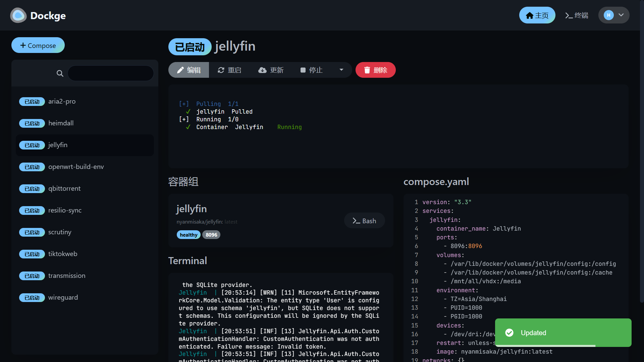Open Bash shell for jellyfin container
The image size is (644, 362).
[x=365, y=221]
